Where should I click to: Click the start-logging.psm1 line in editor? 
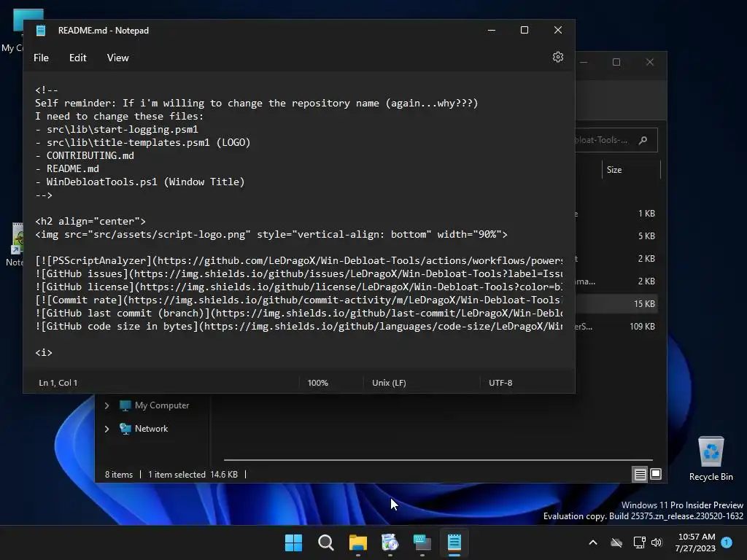[116, 130]
